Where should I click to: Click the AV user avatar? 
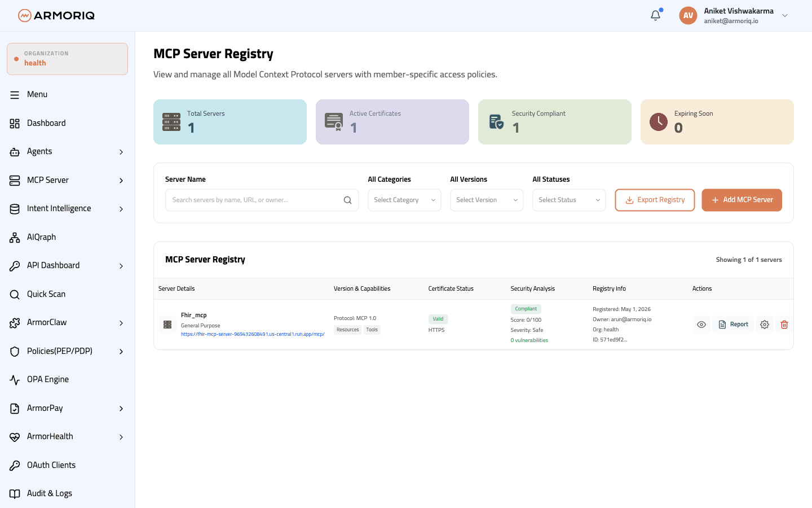coord(688,16)
